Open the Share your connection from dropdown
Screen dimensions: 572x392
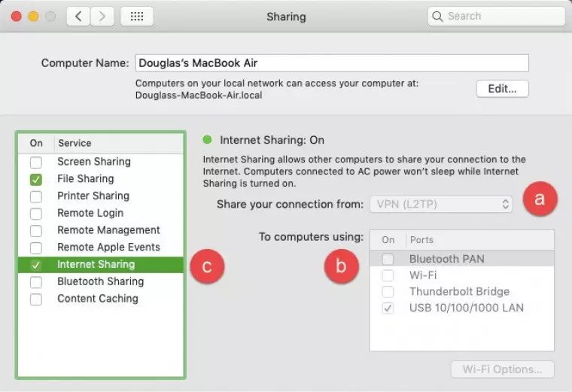point(441,204)
